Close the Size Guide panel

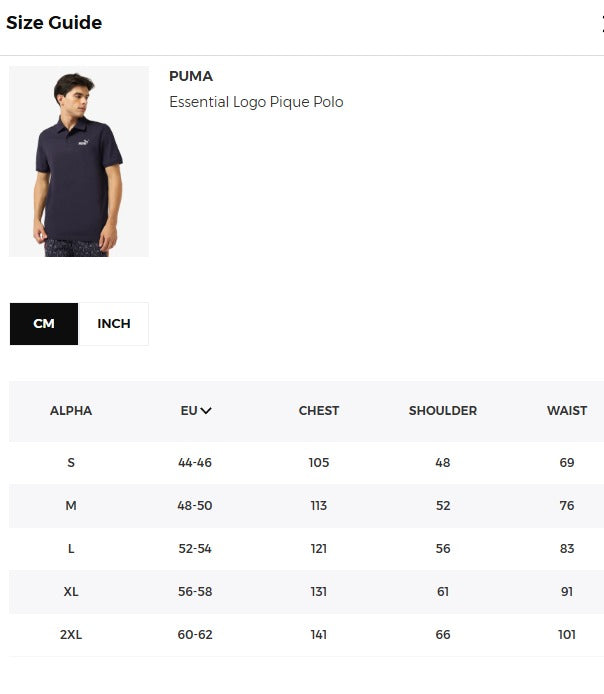(600, 24)
